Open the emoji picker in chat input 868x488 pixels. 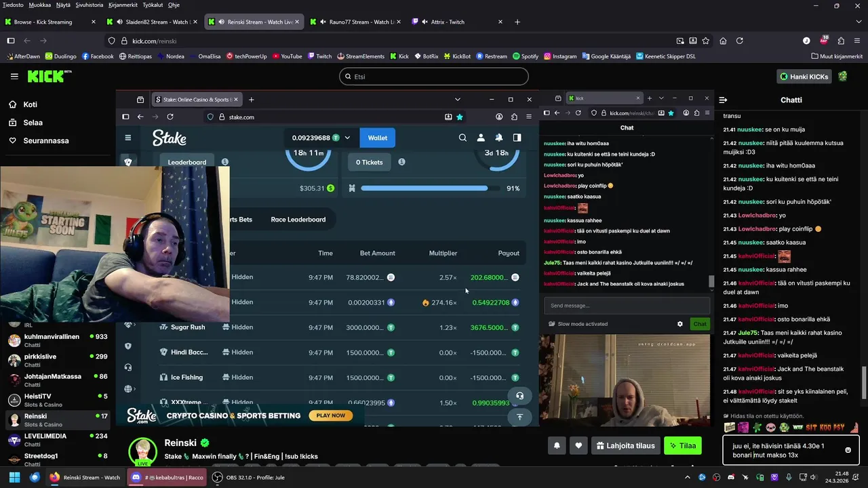(848, 450)
